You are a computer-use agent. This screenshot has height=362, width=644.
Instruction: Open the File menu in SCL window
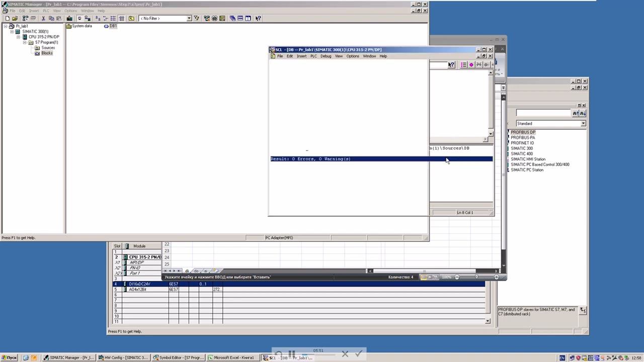pyautogui.click(x=280, y=56)
